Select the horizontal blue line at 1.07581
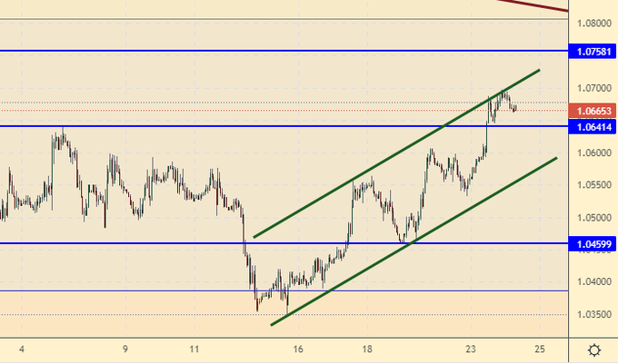The height and width of the screenshot is (364, 618). click(x=273, y=51)
